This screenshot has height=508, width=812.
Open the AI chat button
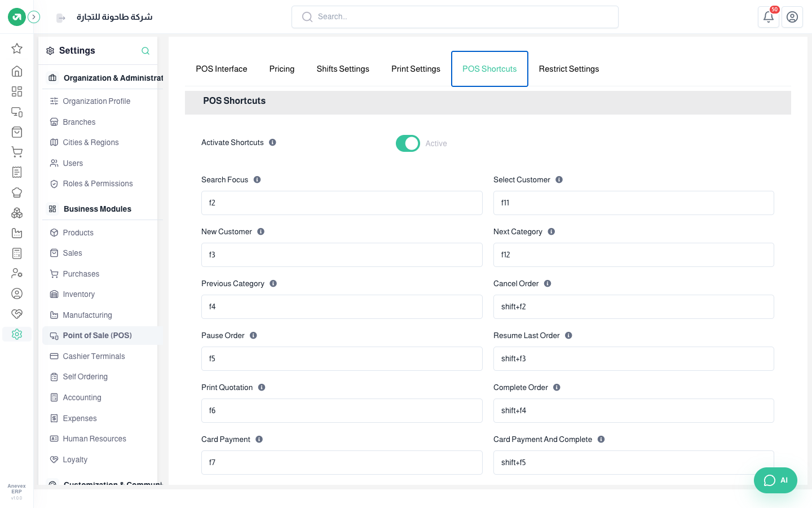(x=775, y=480)
